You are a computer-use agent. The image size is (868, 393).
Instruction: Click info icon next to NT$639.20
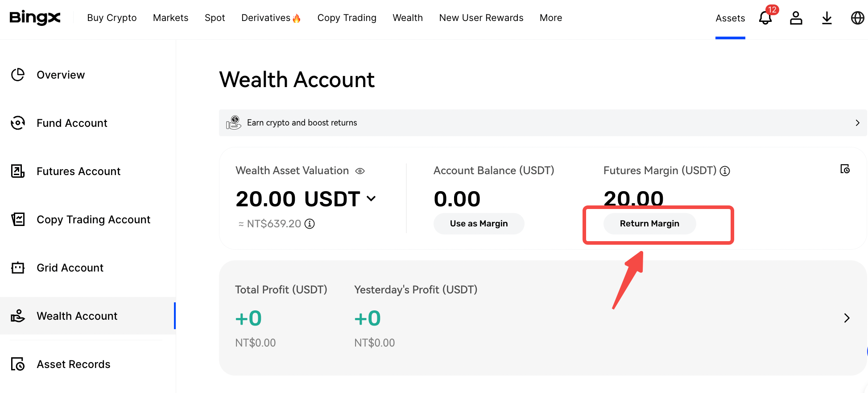pos(310,224)
